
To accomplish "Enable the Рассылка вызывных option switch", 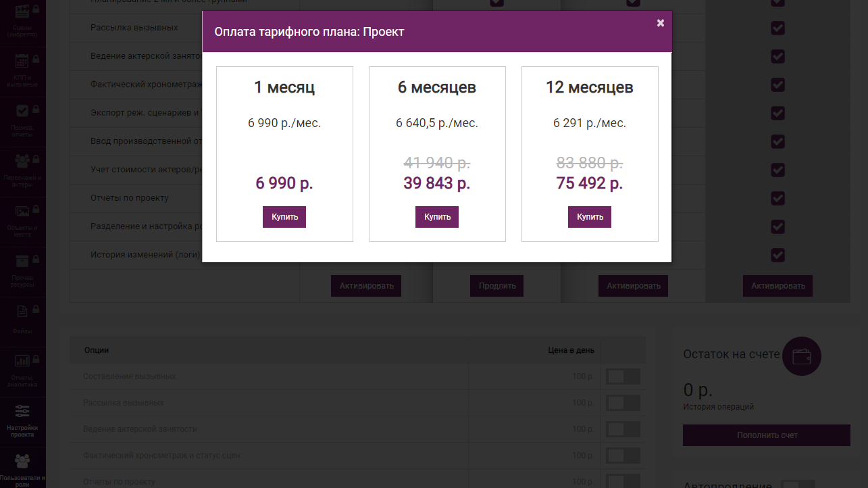I will pyautogui.click(x=623, y=403).
